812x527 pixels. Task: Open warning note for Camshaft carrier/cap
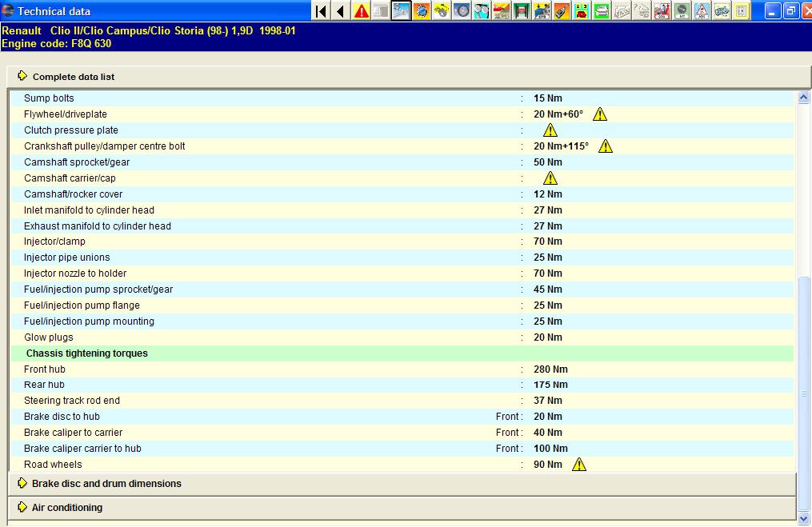tap(550, 178)
